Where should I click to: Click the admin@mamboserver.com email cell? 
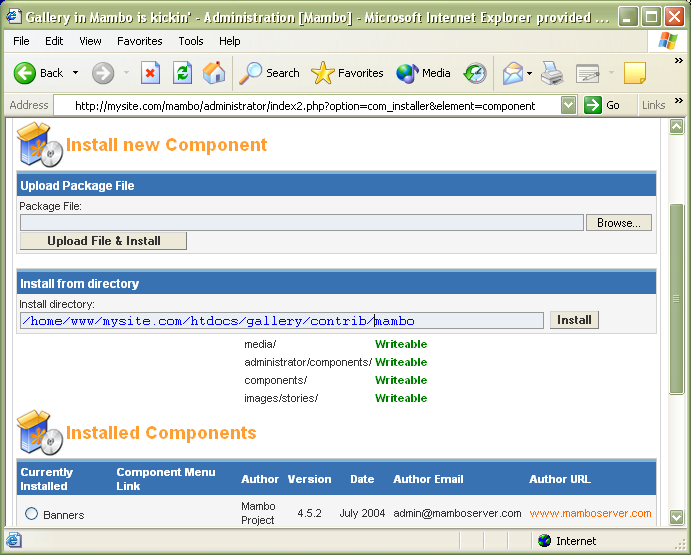[457, 513]
